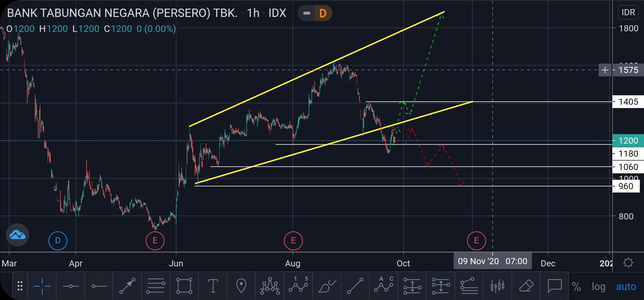Tap the IDX exchange label
The image size is (644, 300).
(277, 13)
